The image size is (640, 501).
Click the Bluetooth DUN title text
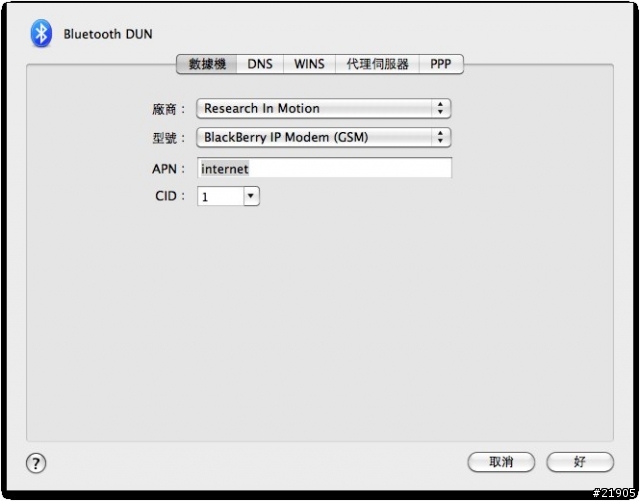[108, 34]
